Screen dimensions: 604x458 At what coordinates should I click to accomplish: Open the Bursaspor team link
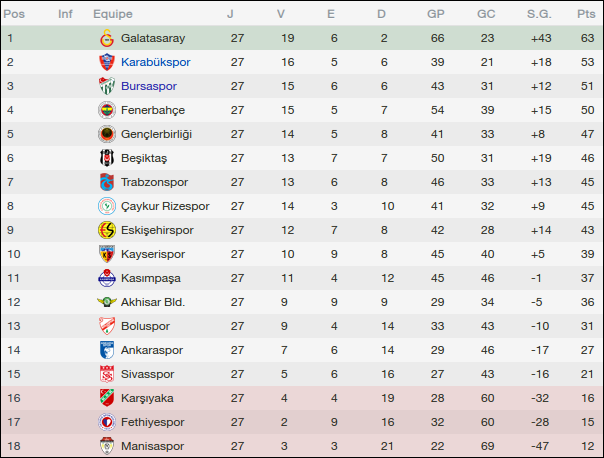click(x=149, y=86)
